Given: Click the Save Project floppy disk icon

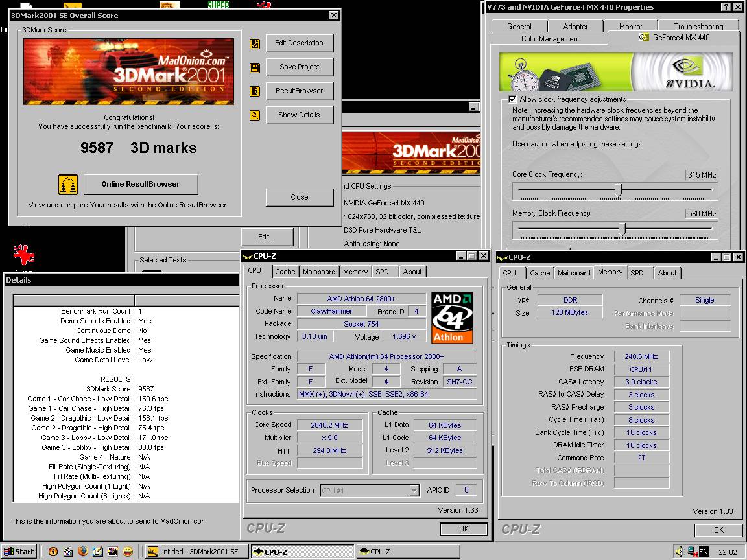Looking at the screenshot, I should coord(255,67).
